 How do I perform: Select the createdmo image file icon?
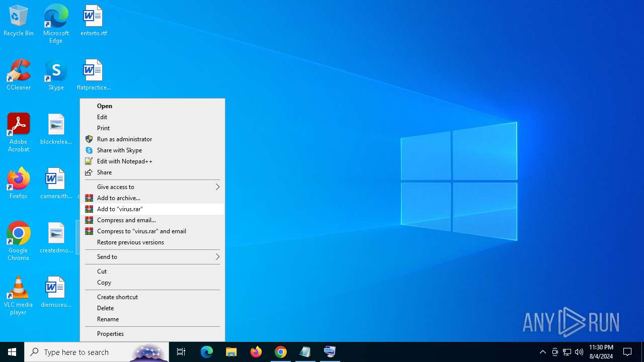56,238
